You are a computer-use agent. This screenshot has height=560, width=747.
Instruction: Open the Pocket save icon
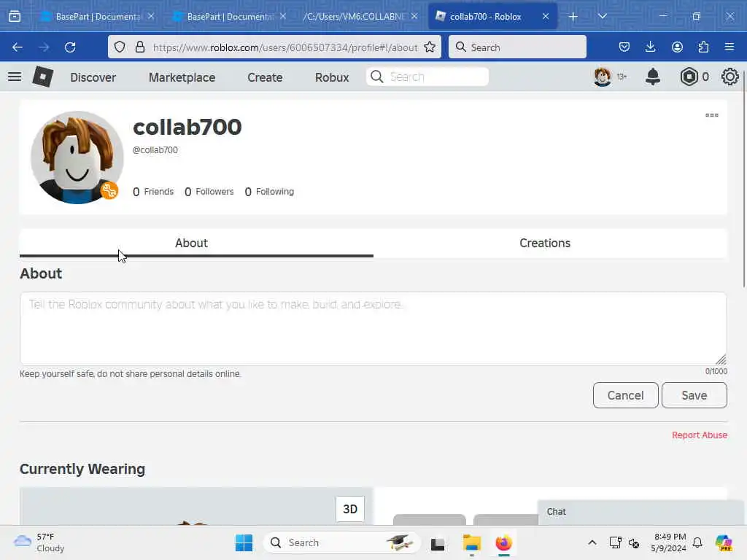[x=624, y=47]
